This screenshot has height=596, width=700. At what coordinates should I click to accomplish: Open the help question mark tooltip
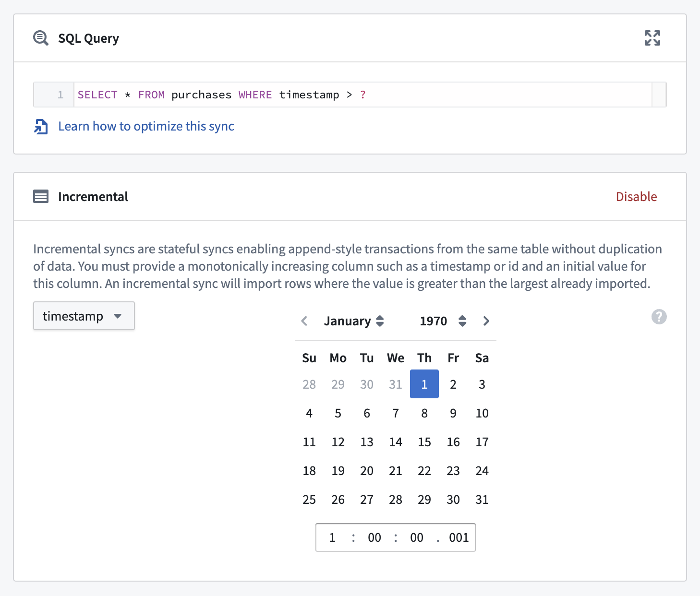click(659, 317)
